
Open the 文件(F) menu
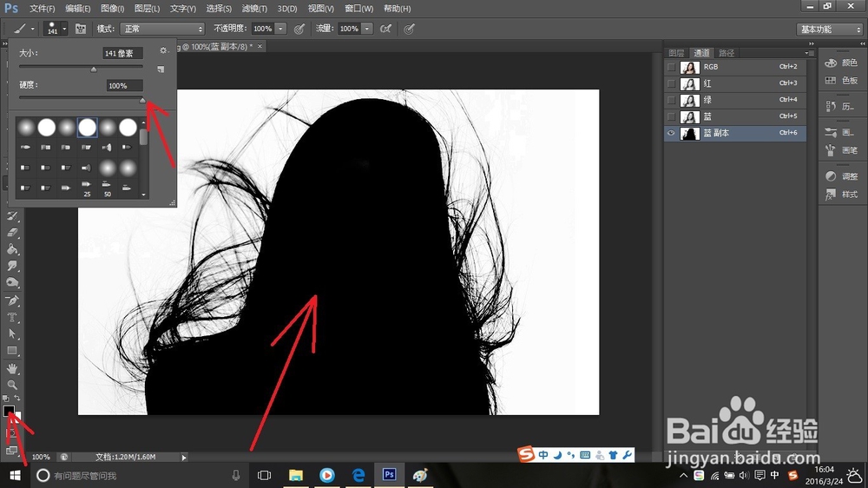click(x=42, y=9)
